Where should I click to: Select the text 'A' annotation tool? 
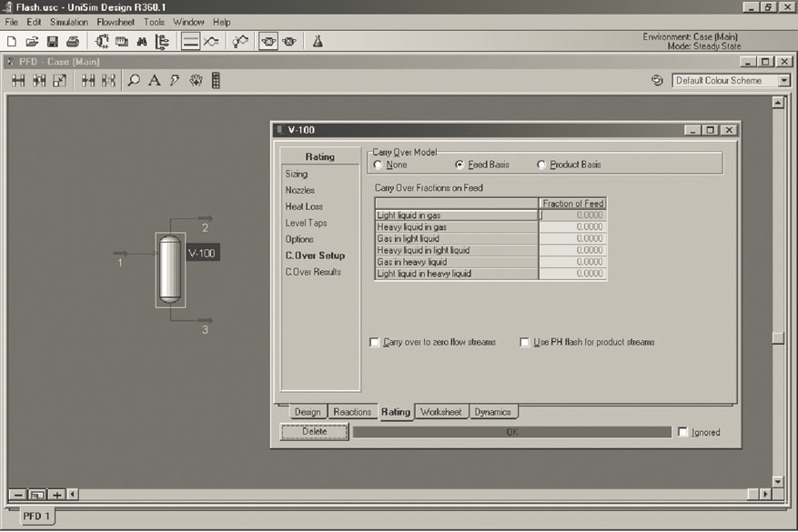click(154, 81)
